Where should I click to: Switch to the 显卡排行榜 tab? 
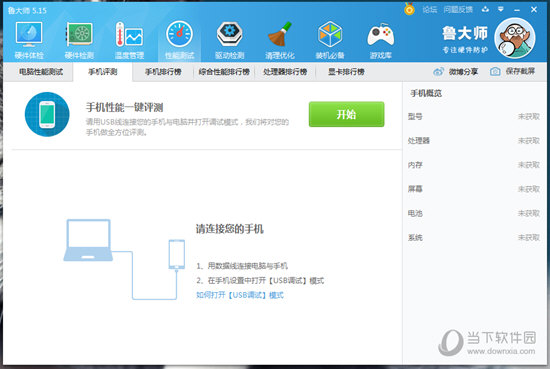[346, 72]
